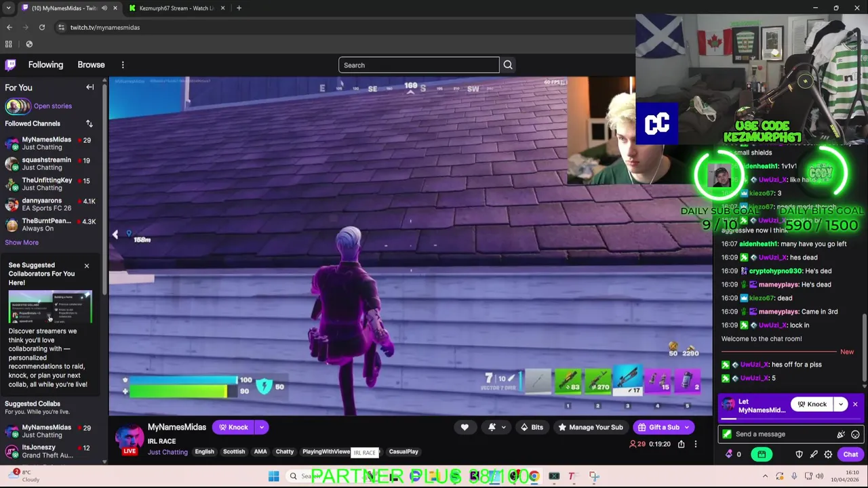The height and width of the screenshot is (488, 868).
Task: Go back in browser history
Action: [9, 27]
